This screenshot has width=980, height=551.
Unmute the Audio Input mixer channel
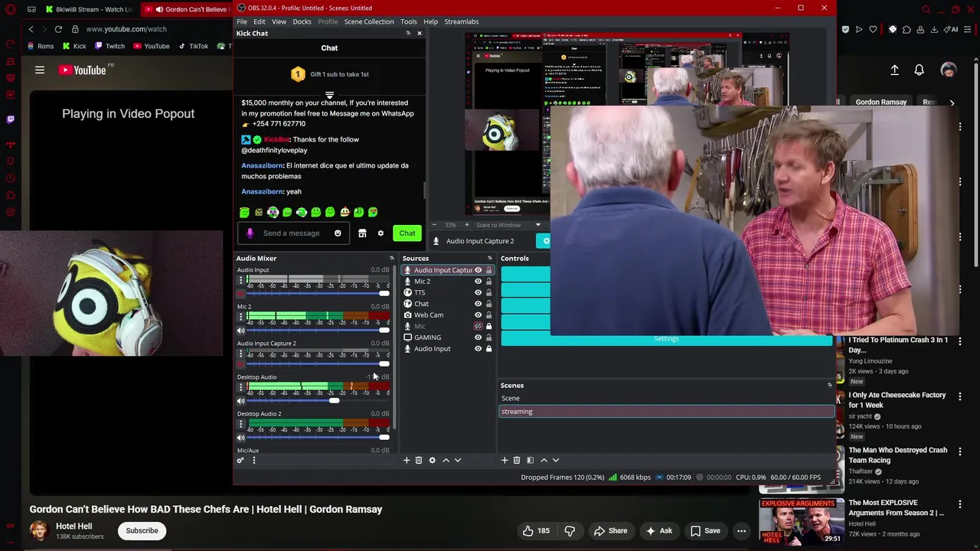[241, 294]
